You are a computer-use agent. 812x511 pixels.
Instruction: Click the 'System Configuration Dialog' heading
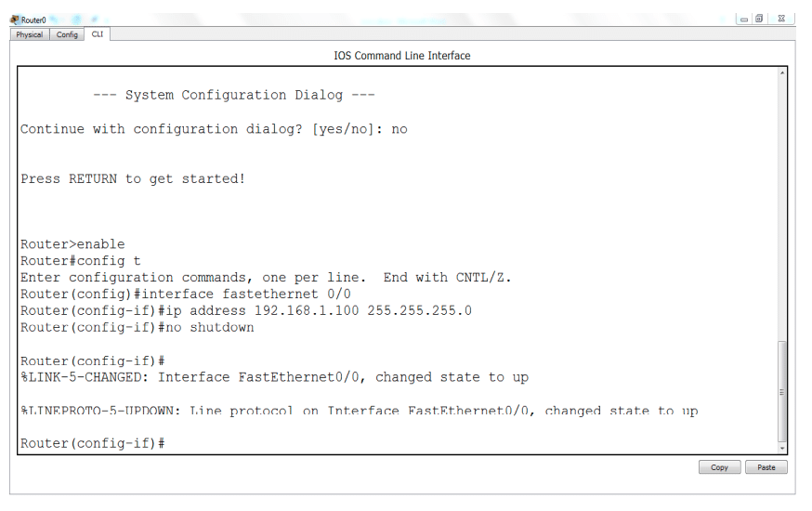click(234, 96)
